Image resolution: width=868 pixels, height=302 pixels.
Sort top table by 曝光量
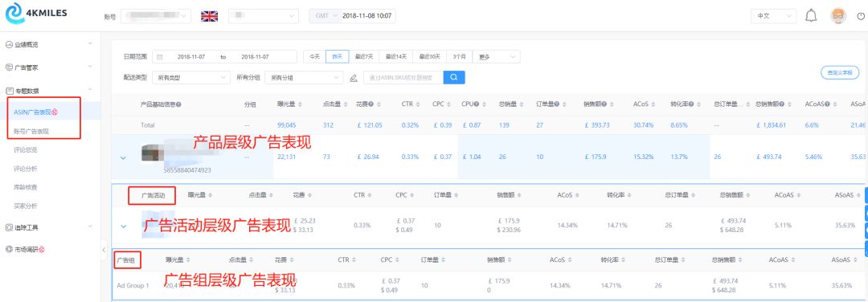[299, 104]
